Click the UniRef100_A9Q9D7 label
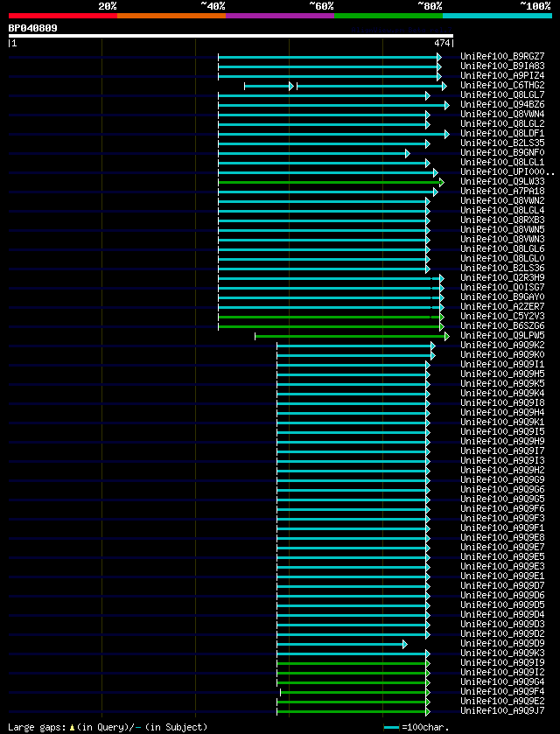Viewport: 560px width, 734px height. 502,585
